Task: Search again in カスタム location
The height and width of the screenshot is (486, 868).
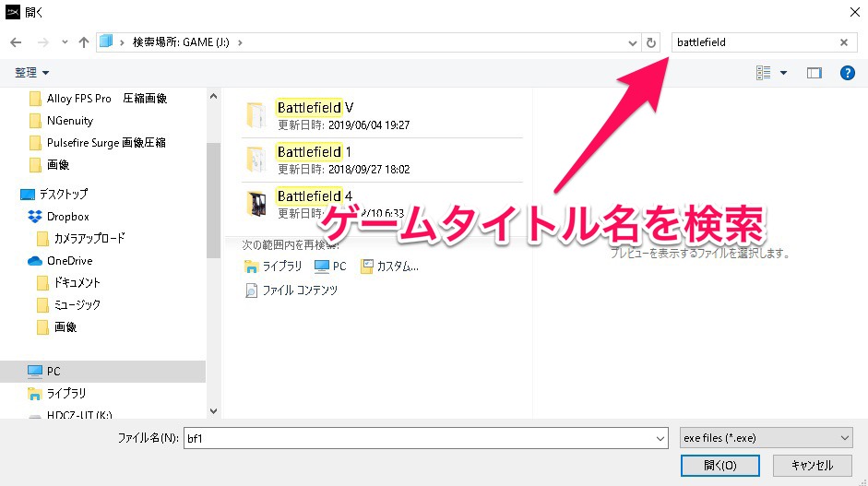Action: (389, 267)
